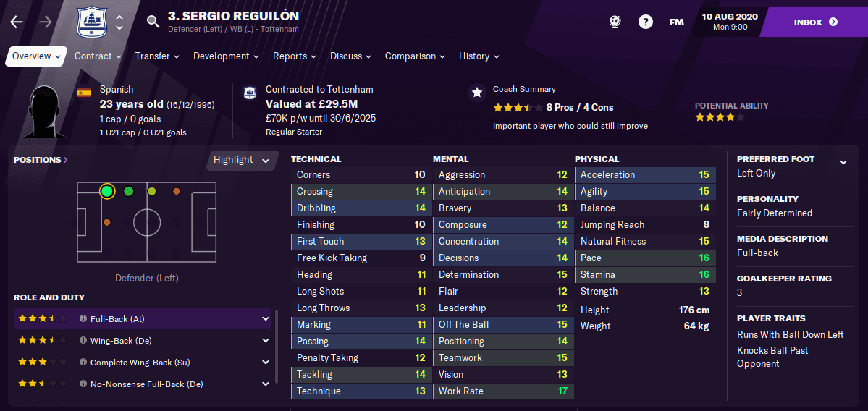Open the FM menu logo
Viewport: 868px width, 411px height.
point(676,22)
